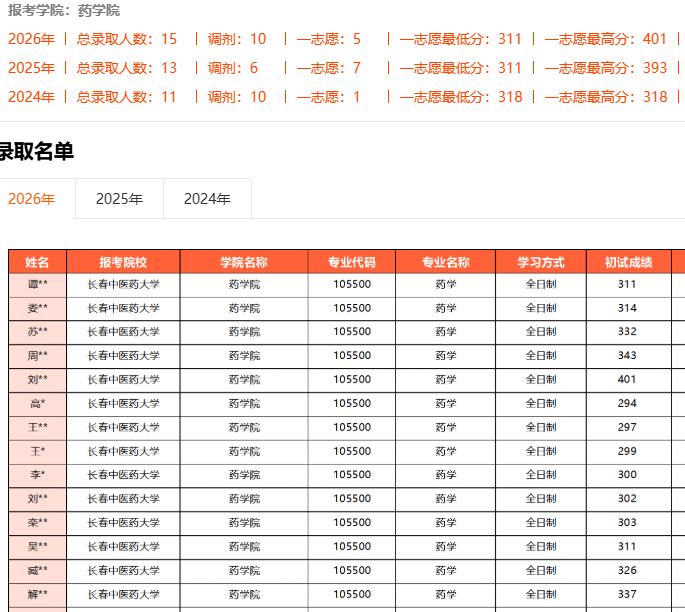
Task: Switch to the 2025年 admission list tab
Action: pos(119,199)
